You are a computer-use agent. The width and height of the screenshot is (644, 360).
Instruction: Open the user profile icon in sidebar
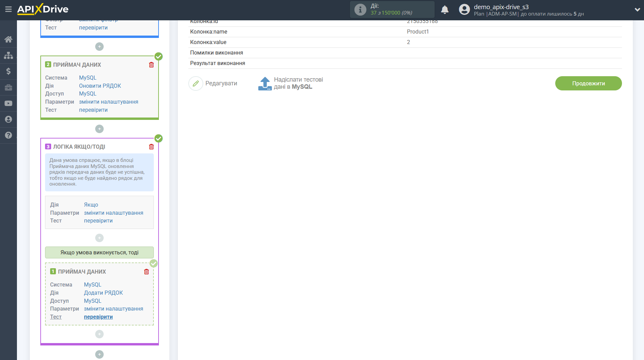click(8, 119)
